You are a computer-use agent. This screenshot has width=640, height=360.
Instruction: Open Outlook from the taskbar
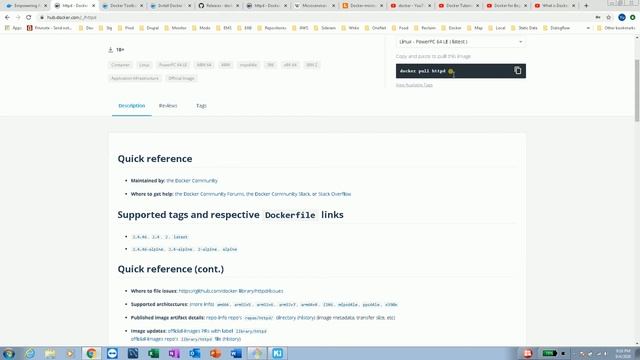click(195, 353)
